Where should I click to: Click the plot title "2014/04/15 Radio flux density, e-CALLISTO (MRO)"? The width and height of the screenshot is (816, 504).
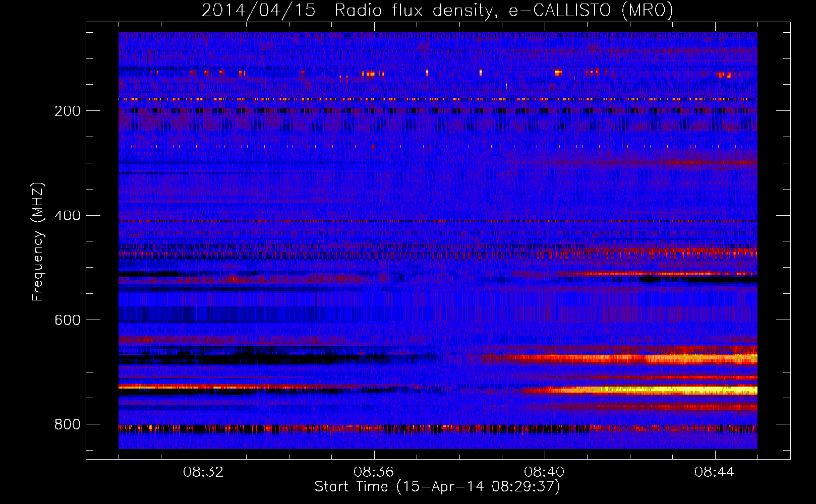pyautogui.click(x=437, y=10)
